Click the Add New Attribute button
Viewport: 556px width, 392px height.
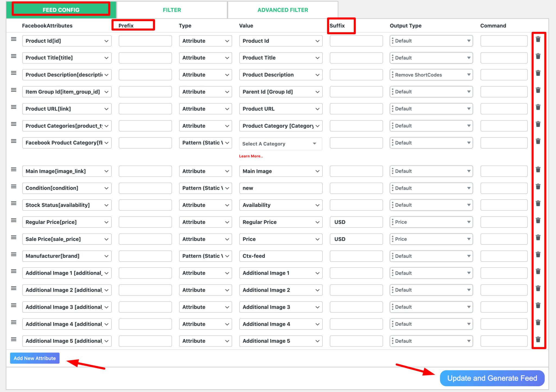35,358
